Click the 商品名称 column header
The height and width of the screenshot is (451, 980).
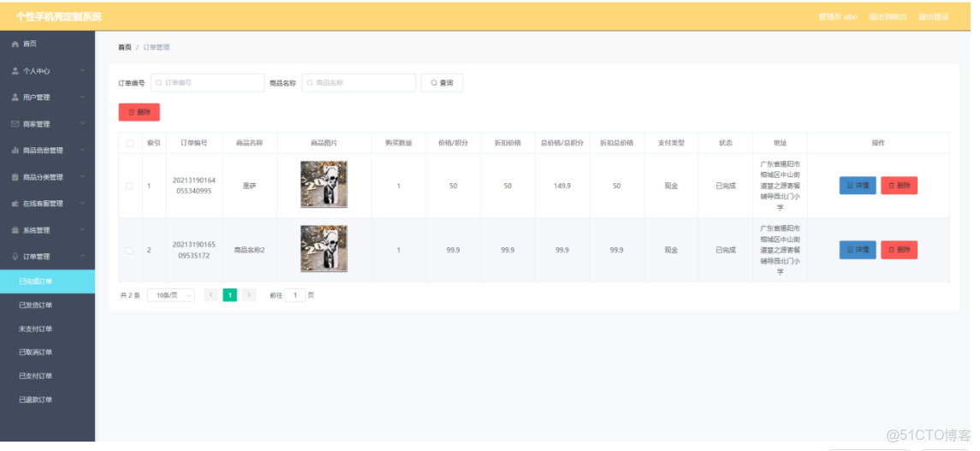[x=249, y=143]
